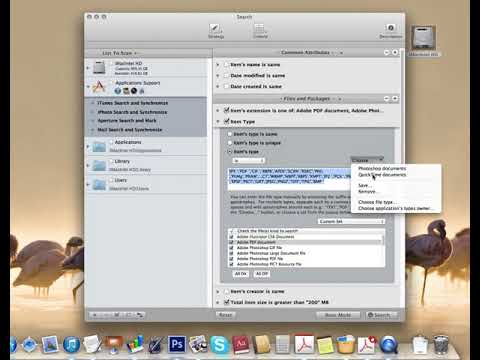
Task: Click the blue round icon under Applications Support
Action: (x=118, y=91)
